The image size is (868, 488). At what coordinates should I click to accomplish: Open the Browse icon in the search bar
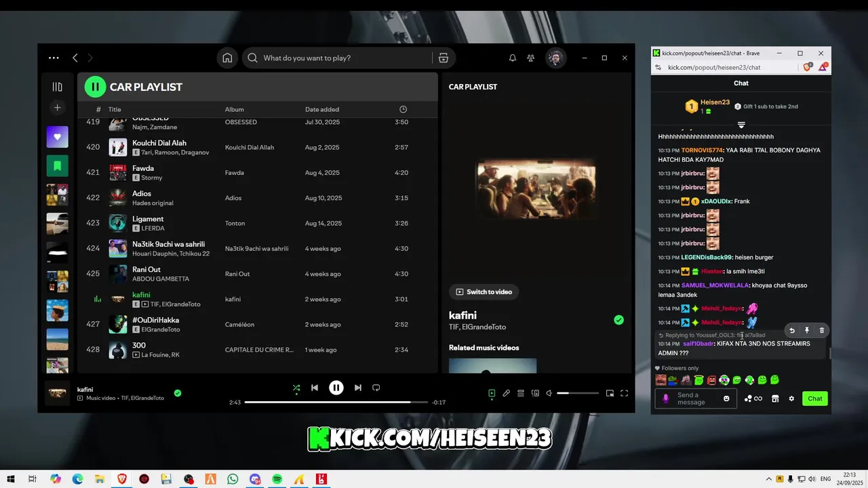coord(443,58)
